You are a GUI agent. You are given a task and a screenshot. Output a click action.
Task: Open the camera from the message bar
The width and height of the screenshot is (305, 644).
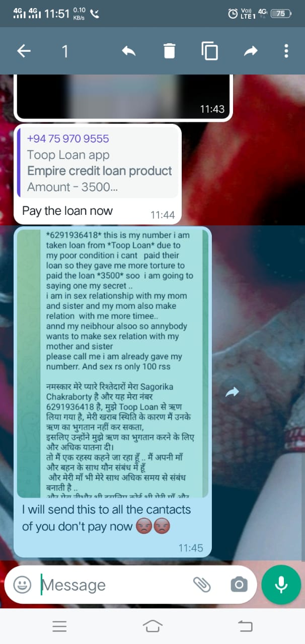point(239,585)
